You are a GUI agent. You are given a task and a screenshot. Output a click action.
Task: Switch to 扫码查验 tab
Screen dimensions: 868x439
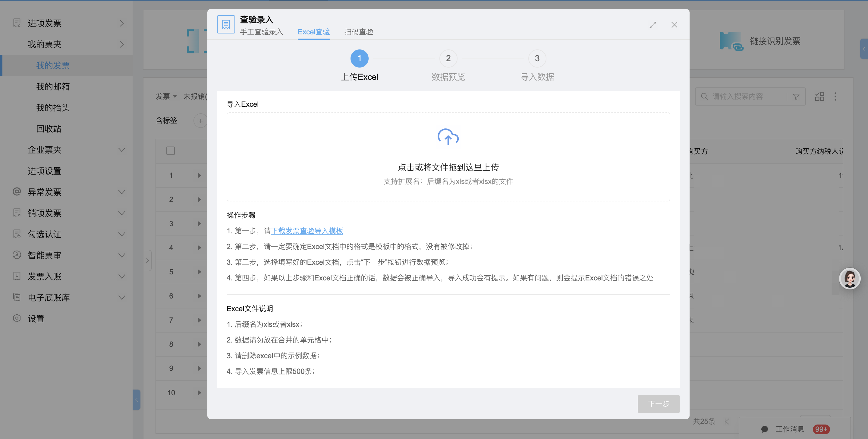[359, 32]
